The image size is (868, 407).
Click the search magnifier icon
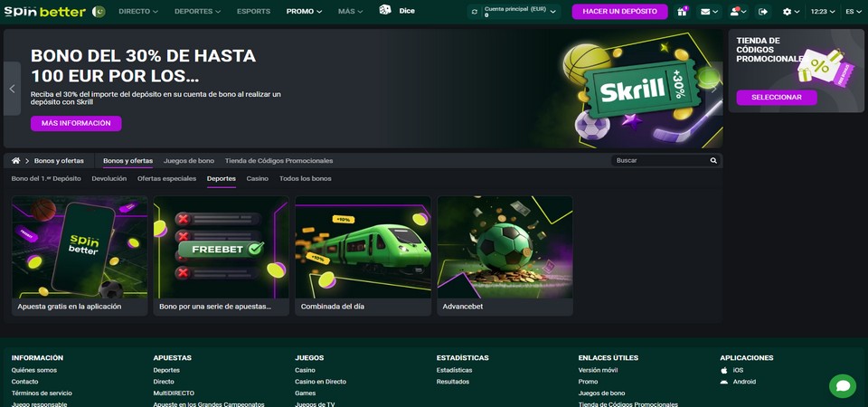pos(713,161)
